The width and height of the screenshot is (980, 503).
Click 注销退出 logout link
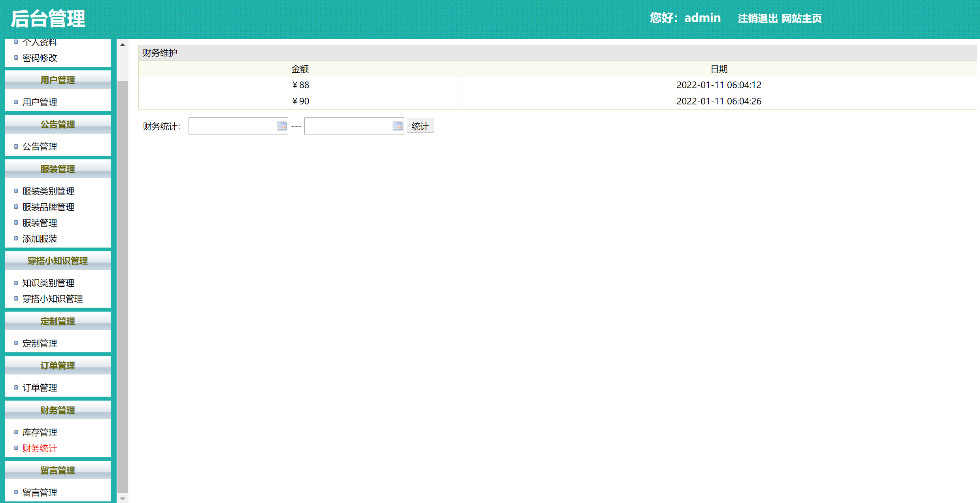tap(757, 19)
